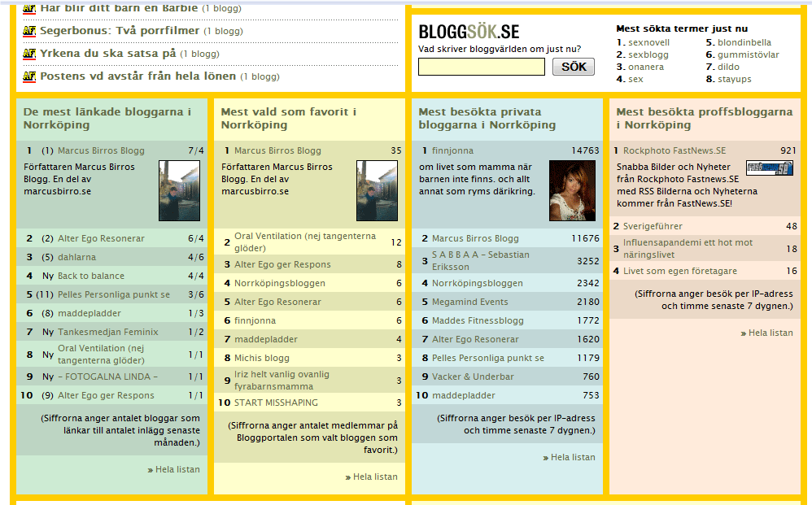Select search term gummistövlar
The height and width of the screenshot is (505, 812).
[x=749, y=54]
